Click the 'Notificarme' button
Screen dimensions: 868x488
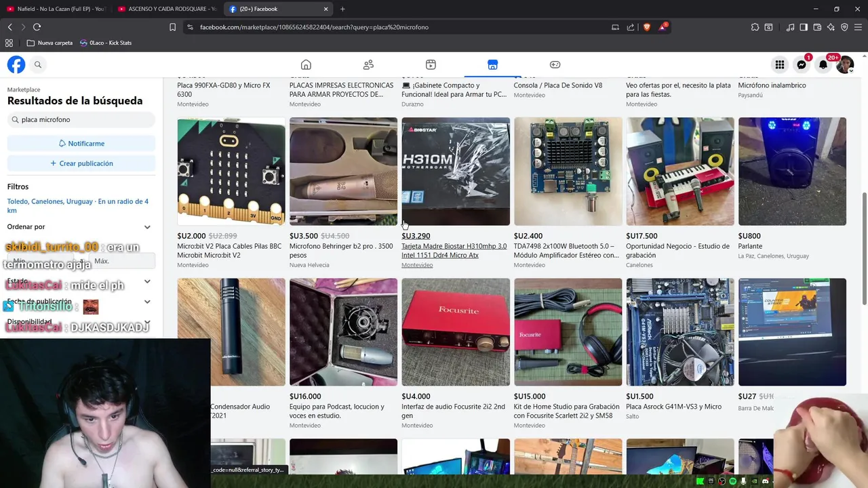pyautogui.click(x=81, y=144)
